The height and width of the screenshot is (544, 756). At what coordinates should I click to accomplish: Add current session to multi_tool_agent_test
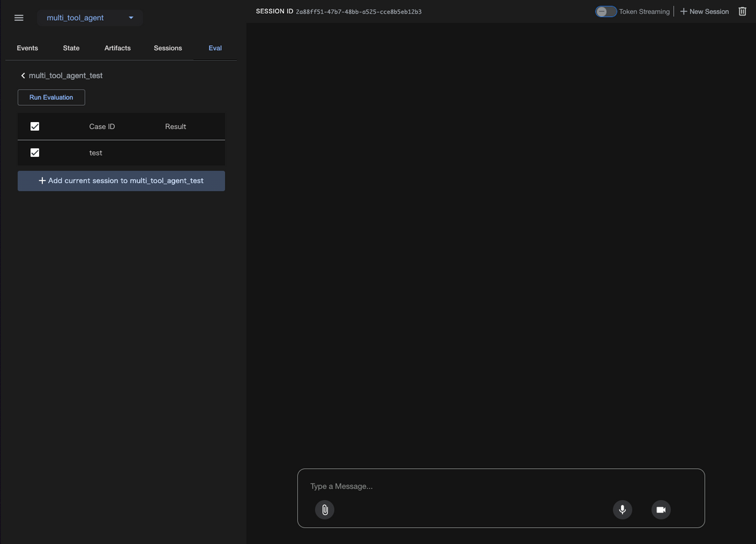pyautogui.click(x=121, y=181)
